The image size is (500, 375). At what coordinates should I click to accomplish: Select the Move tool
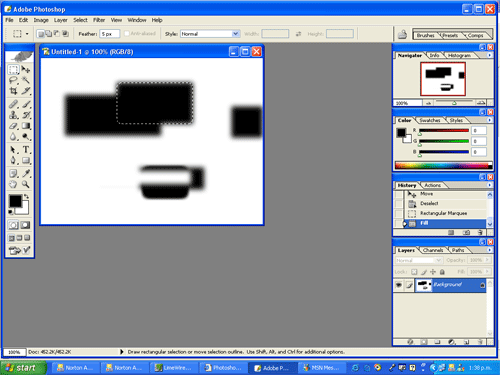26,70
